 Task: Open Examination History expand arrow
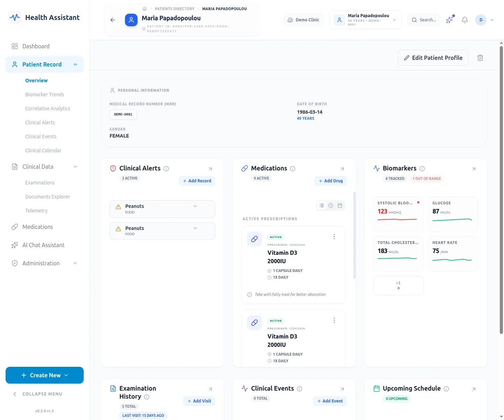(x=210, y=389)
